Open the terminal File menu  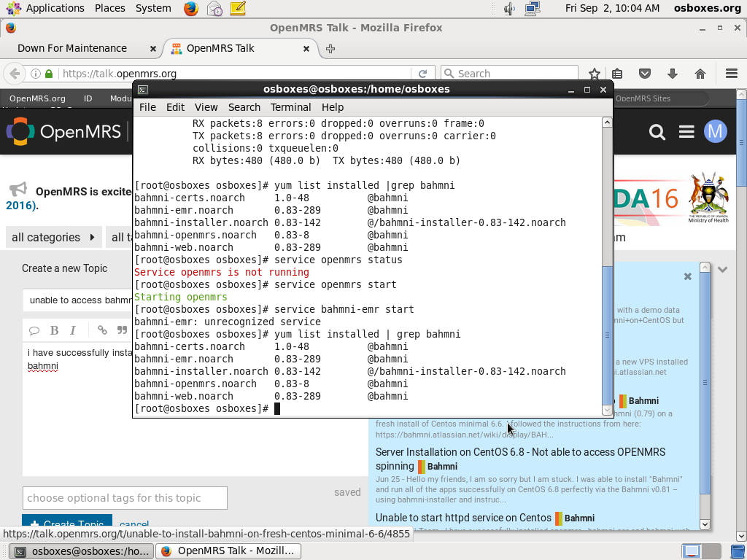(x=147, y=107)
